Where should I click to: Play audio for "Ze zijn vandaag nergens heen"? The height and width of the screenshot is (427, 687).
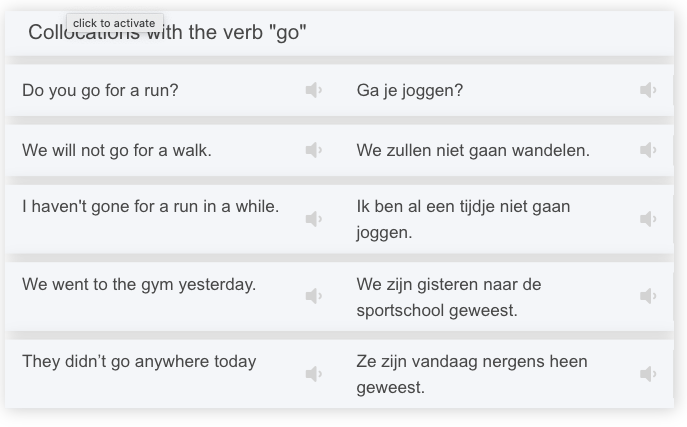click(648, 374)
